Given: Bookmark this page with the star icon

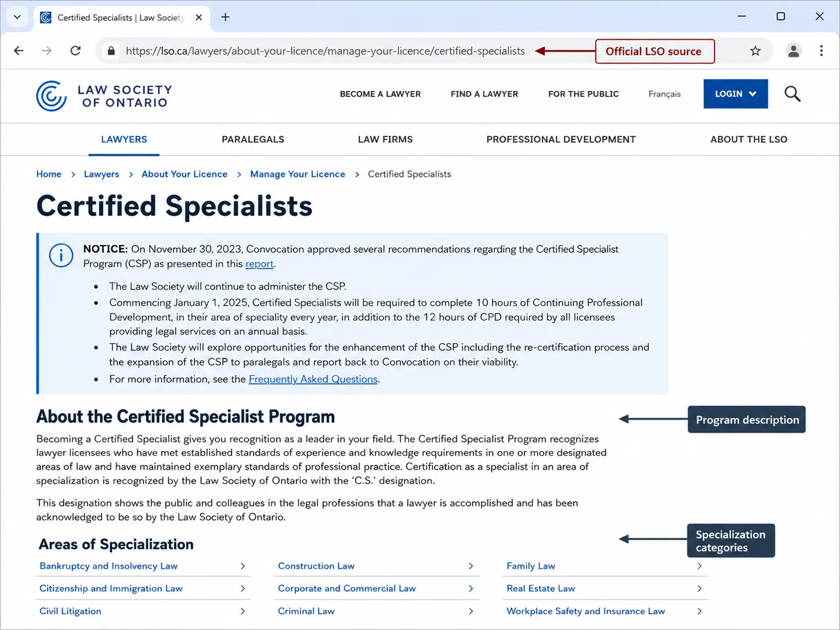Looking at the screenshot, I should 755,51.
